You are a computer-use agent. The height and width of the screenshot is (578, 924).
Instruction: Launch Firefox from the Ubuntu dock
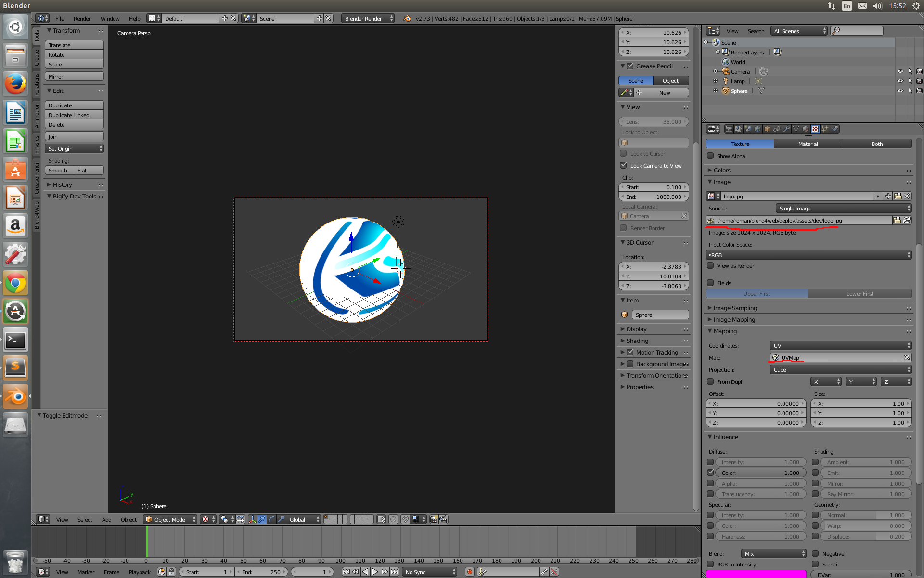15,85
